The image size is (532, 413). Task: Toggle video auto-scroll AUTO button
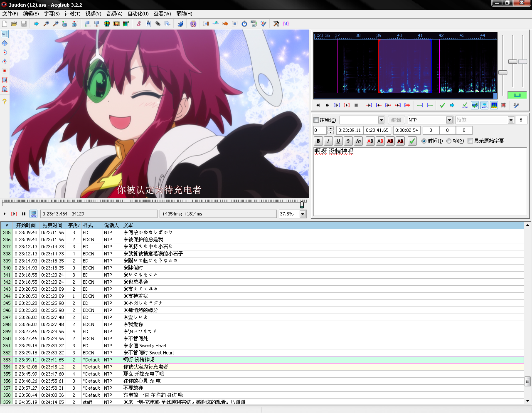pyautogui.click(x=34, y=214)
